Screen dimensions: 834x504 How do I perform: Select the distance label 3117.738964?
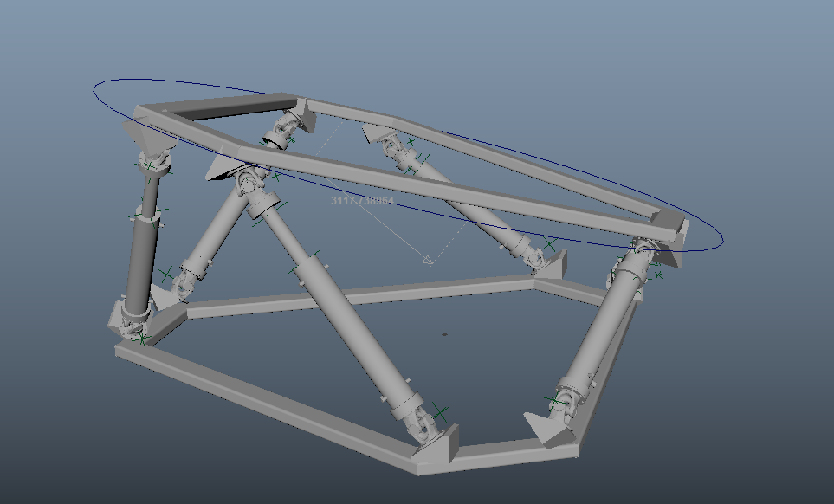click(361, 200)
